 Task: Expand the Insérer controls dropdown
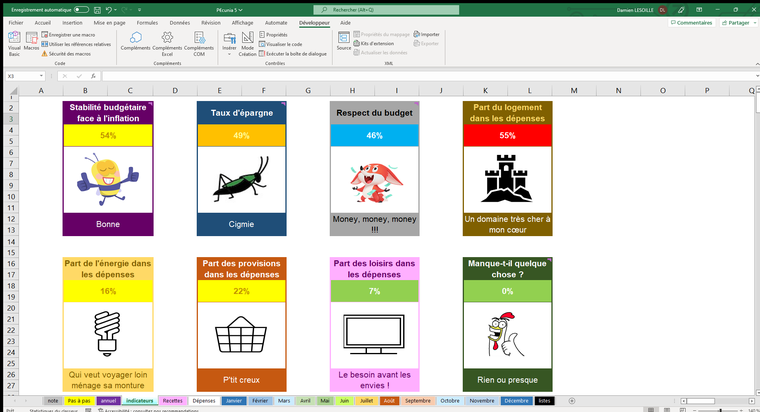(229, 48)
